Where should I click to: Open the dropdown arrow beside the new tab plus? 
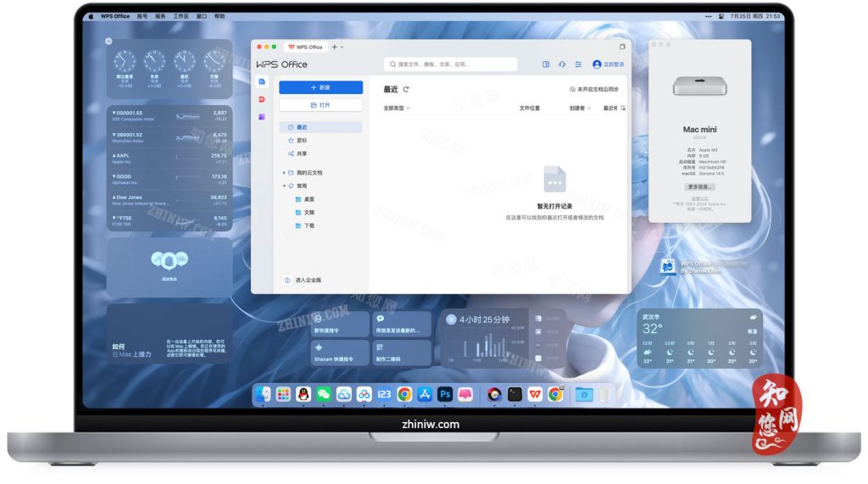[x=342, y=47]
